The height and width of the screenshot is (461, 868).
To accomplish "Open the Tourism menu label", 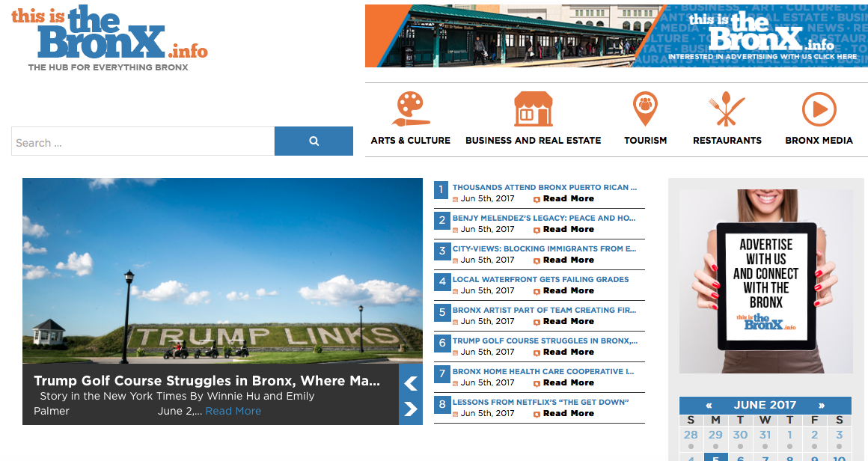I will (646, 141).
